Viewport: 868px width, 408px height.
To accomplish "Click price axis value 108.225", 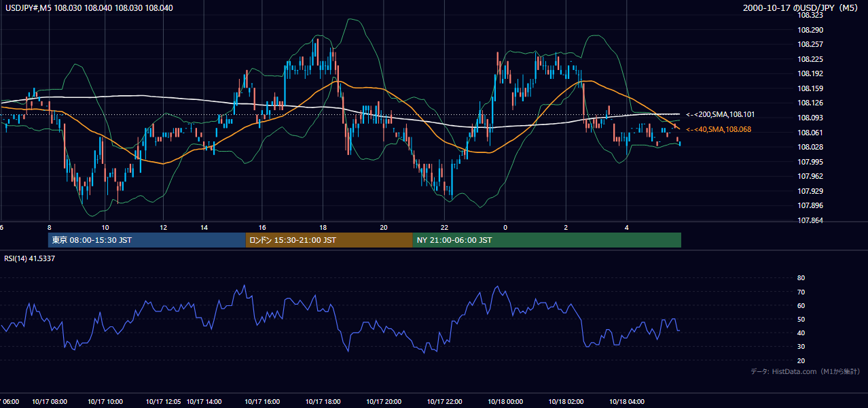I will pyautogui.click(x=810, y=59).
